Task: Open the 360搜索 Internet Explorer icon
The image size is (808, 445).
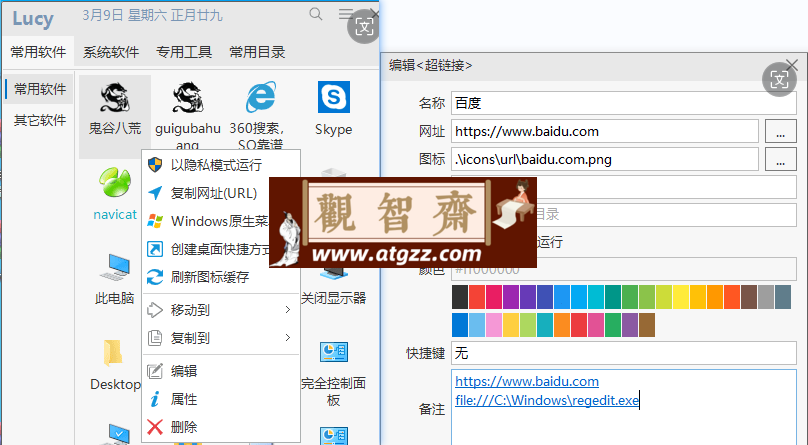Action: click(261, 97)
